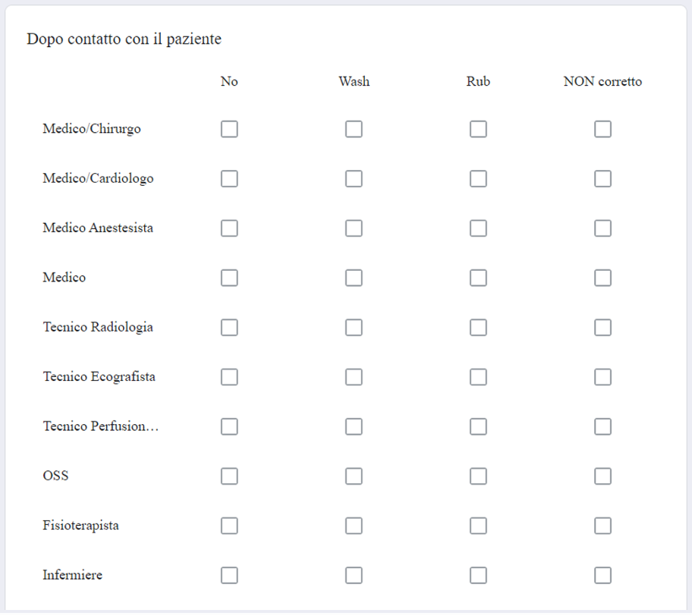Mark NON corretto for Medico/Chirurgo

tap(602, 129)
